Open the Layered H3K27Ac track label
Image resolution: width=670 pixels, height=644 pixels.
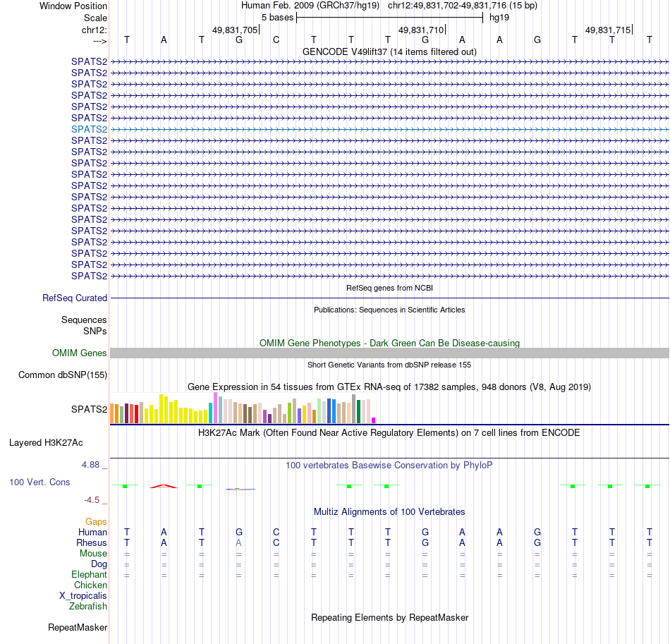tap(46, 443)
